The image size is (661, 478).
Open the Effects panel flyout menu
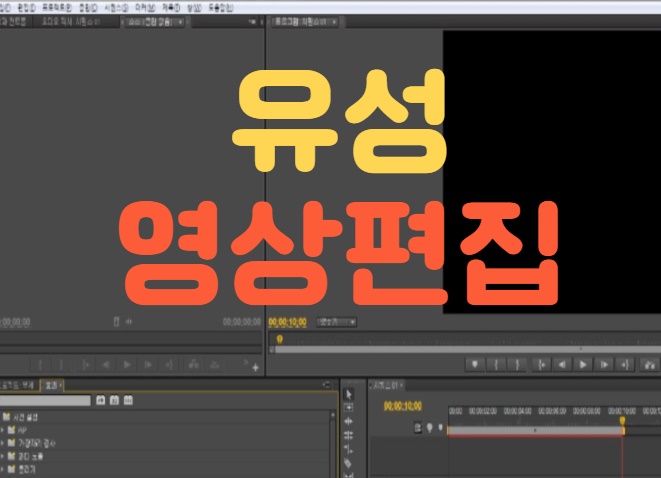coord(326,384)
